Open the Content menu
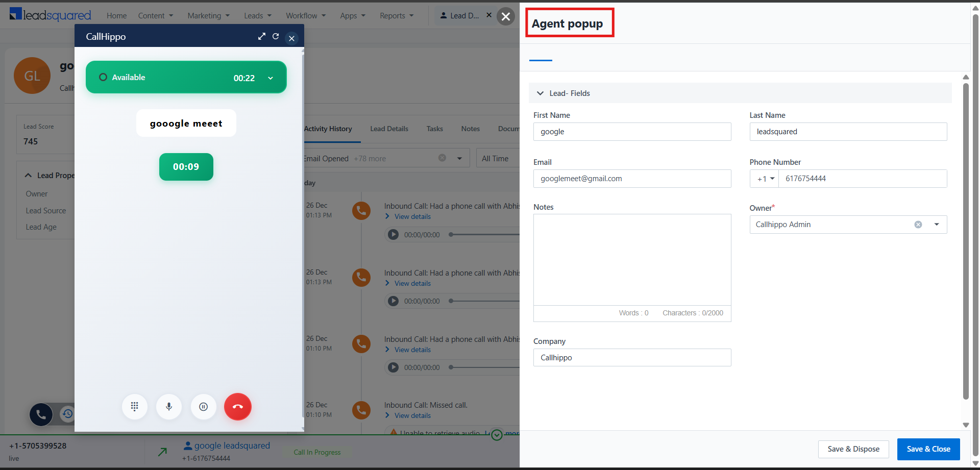Viewport: 980px width, 470px height. coord(156,16)
